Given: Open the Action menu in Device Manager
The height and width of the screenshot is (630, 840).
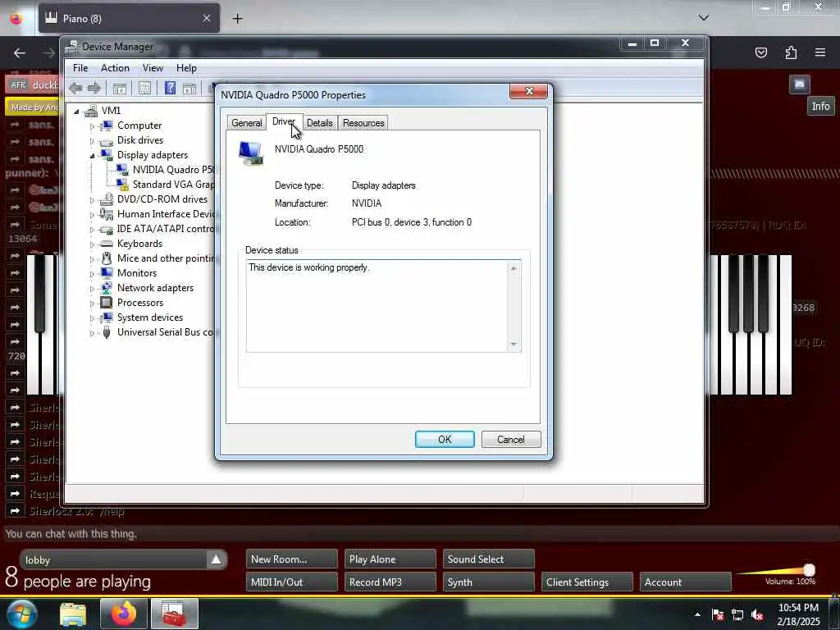Looking at the screenshot, I should 115,68.
